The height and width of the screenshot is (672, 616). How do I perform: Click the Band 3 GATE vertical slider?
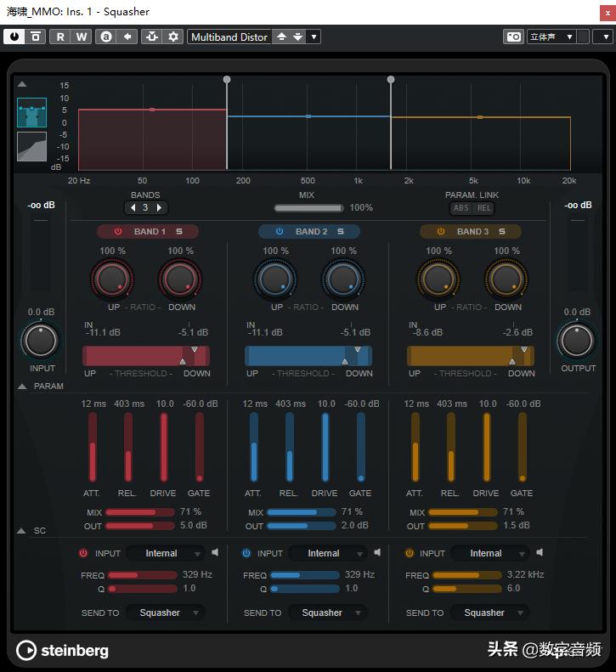[x=523, y=447]
